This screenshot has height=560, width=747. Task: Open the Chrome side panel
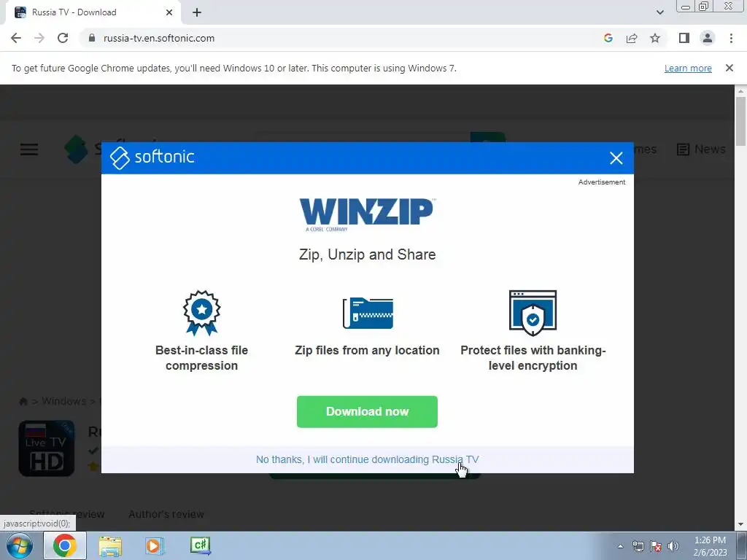click(684, 38)
